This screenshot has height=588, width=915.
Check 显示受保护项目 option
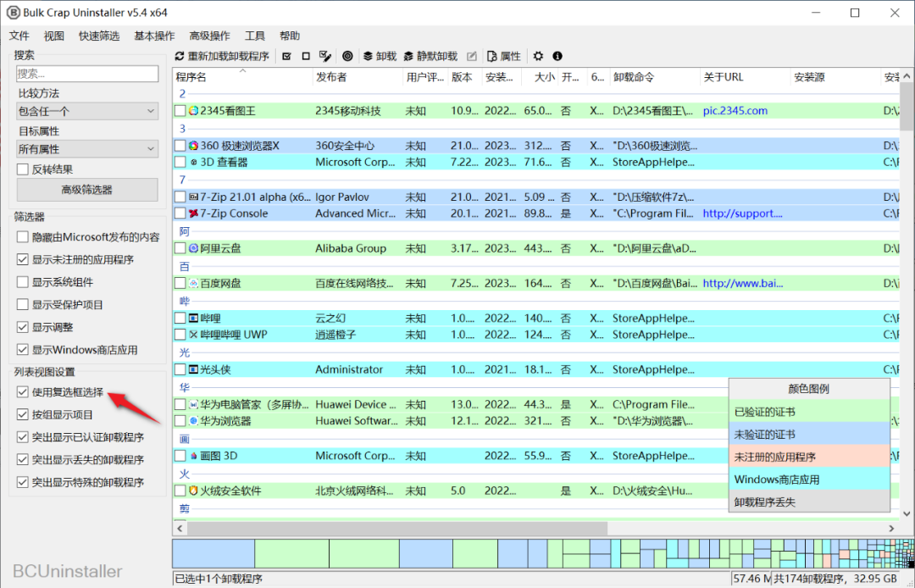(23, 304)
